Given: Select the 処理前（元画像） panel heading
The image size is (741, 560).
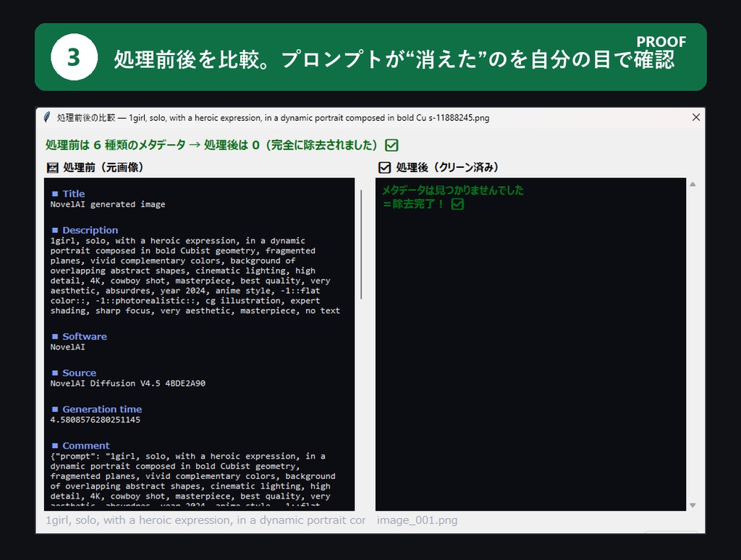Looking at the screenshot, I should click(103, 167).
